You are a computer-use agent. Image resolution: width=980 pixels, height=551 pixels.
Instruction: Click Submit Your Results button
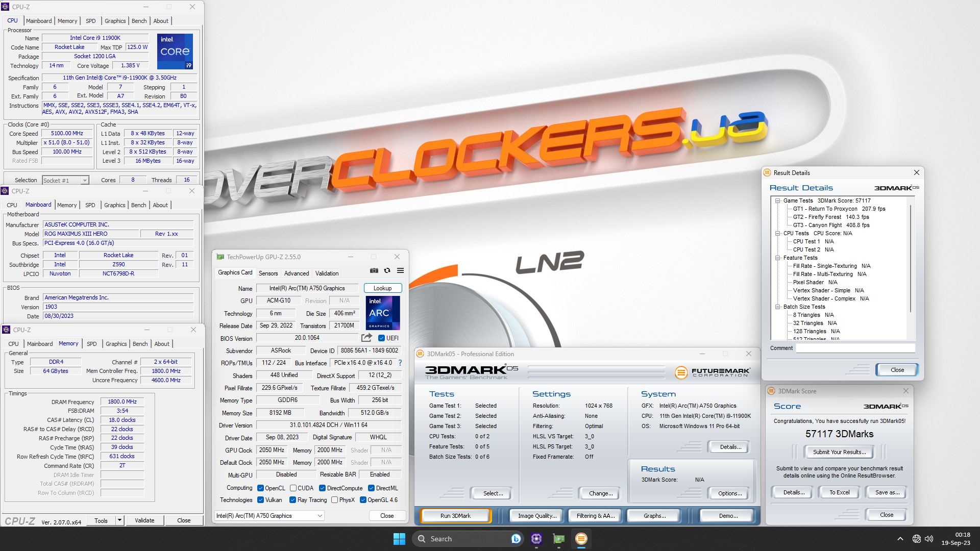click(x=839, y=452)
